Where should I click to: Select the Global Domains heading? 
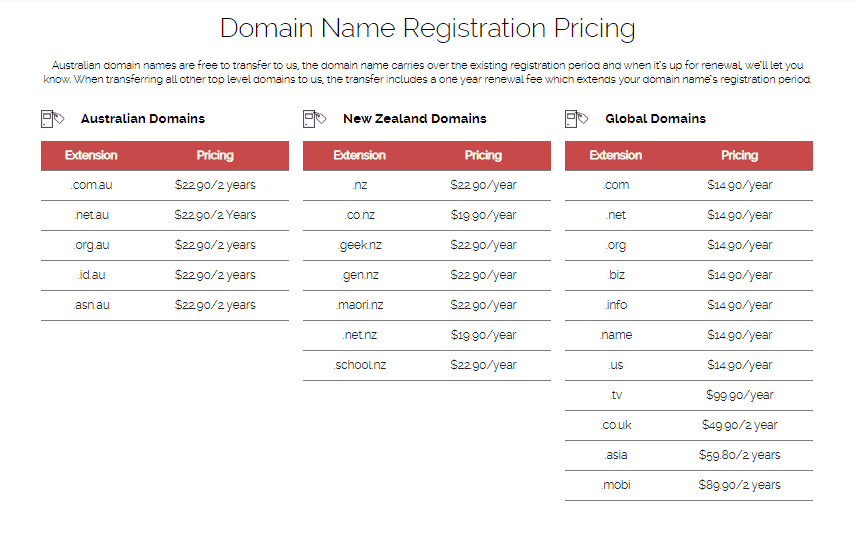click(655, 119)
